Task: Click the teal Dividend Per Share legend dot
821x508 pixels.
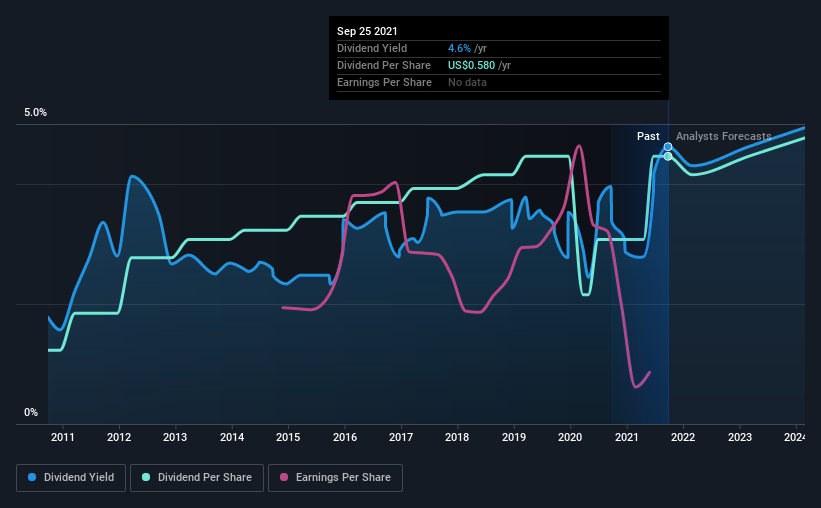Action: click(x=146, y=477)
